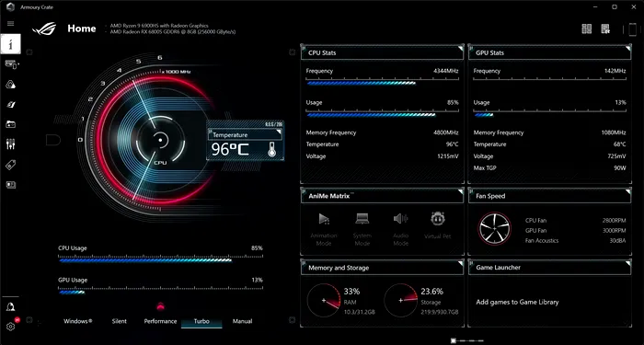Expand the Memory and Storage widget corner

460,263
